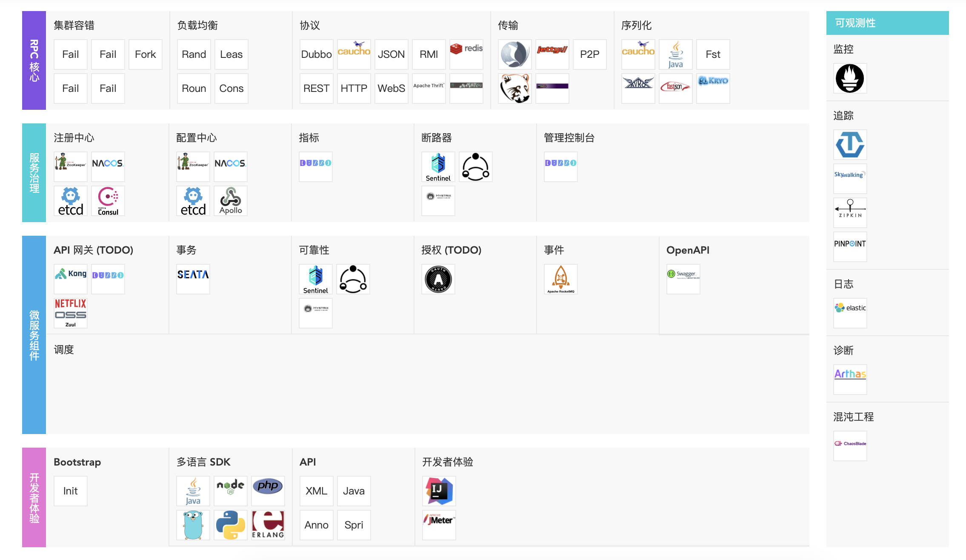Open the Erlang logo tile
The image size is (966, 560).
[268, 525]
